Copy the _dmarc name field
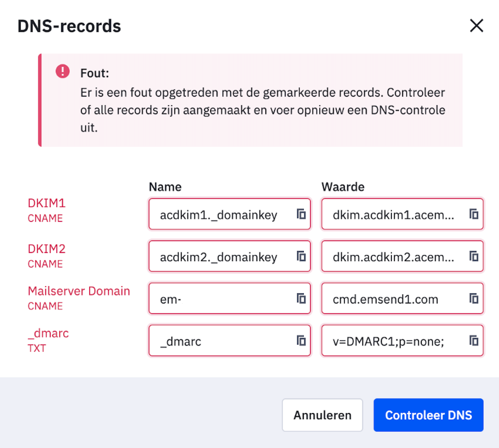 (301, 340)
